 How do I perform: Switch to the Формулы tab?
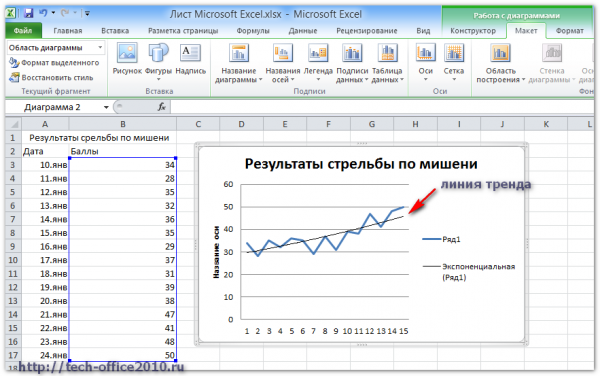pyautogui.click(x=253, y=31)
